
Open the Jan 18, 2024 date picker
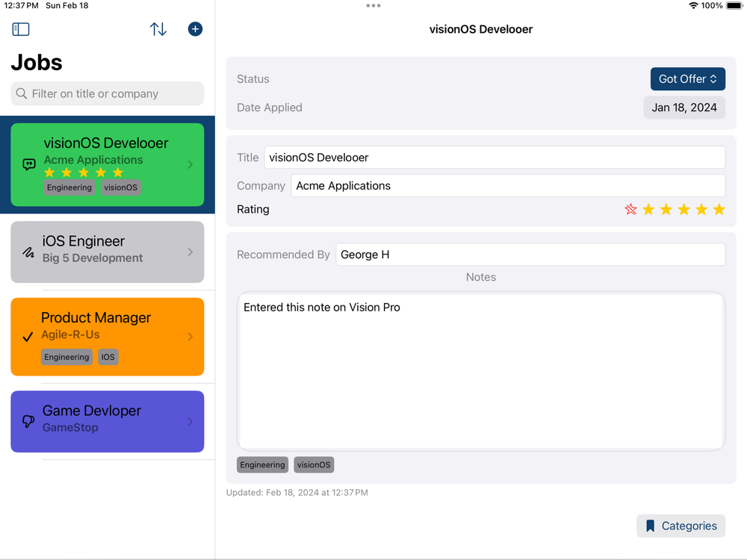click(684, 108)
